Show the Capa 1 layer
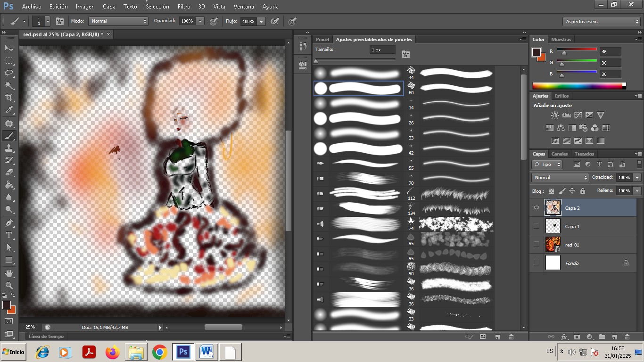This screenshot has width=644, height=362. 536,226
